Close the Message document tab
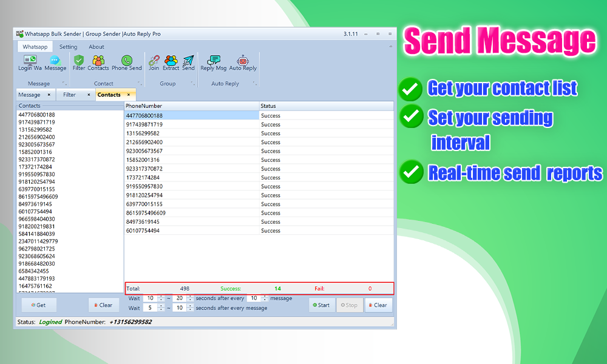Screen dimensions: 607x364 click(49, 95)
